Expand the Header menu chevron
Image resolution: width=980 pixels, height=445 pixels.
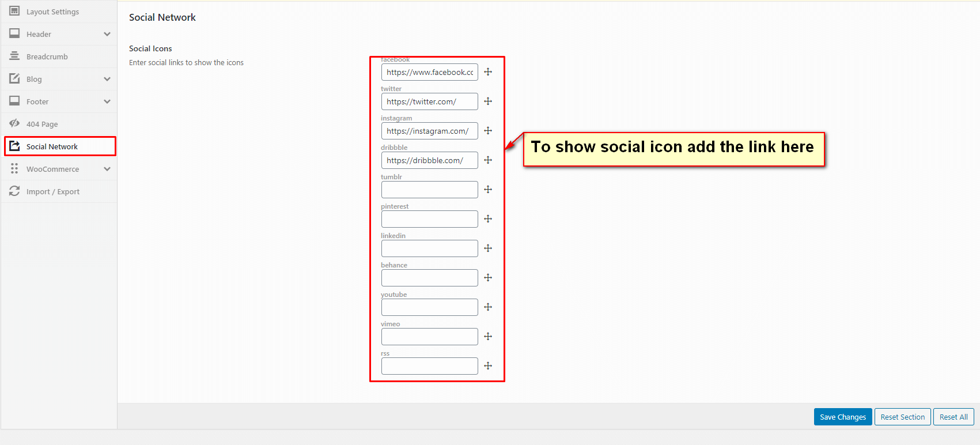[x=107, y=34]
